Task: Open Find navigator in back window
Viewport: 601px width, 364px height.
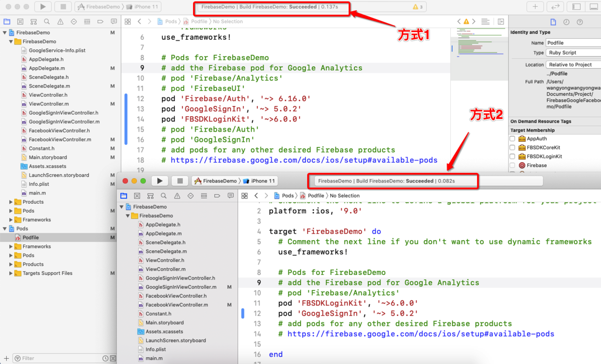Action: (x=47, y=21)
